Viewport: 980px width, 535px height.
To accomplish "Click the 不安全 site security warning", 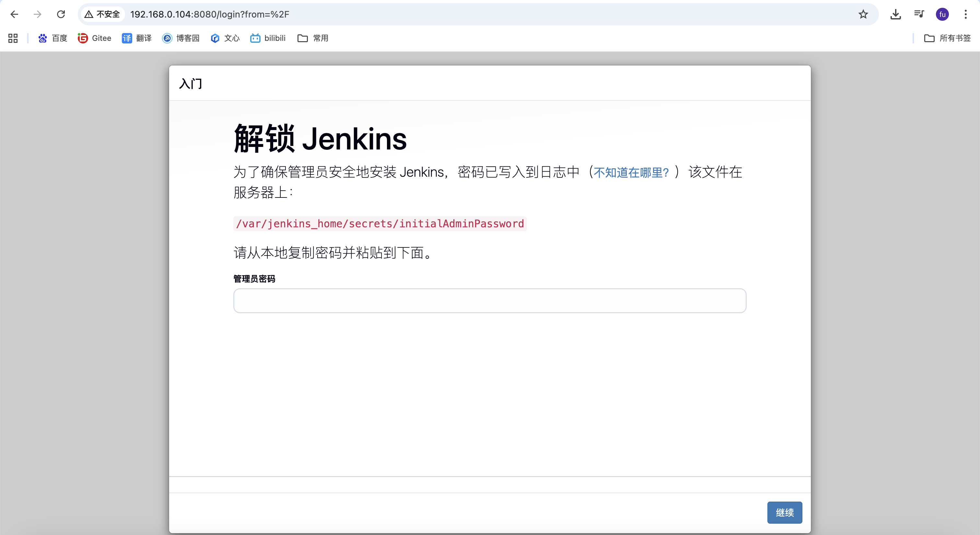I will pos(103,15).
